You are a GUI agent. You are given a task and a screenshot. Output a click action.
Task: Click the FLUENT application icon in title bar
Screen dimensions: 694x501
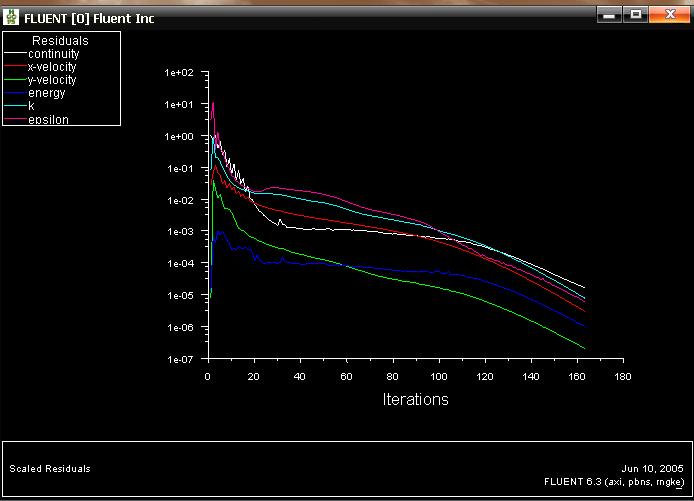click(x=11, y=17)
